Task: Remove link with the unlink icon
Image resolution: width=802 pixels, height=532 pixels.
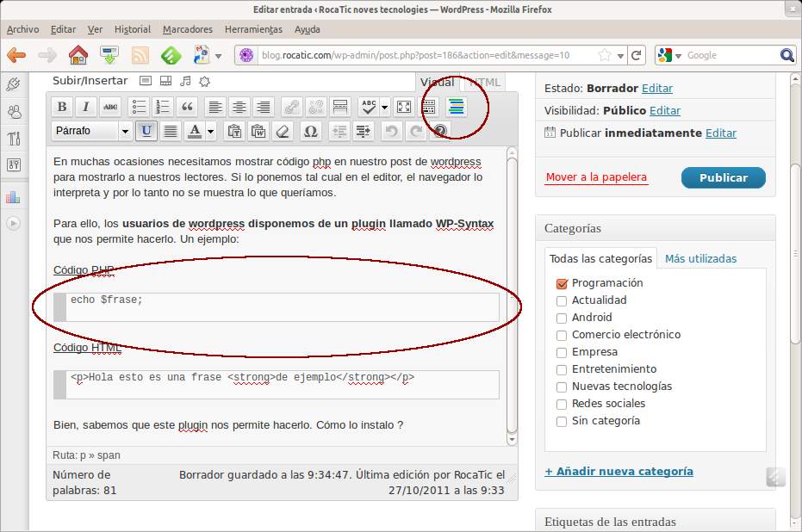Action: [315, 107]
